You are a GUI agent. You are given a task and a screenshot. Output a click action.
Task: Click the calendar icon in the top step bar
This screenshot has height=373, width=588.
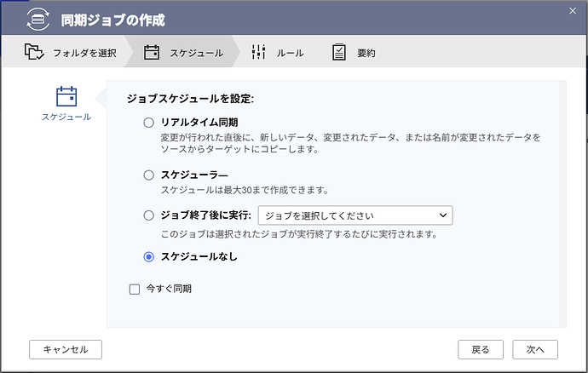152,53
